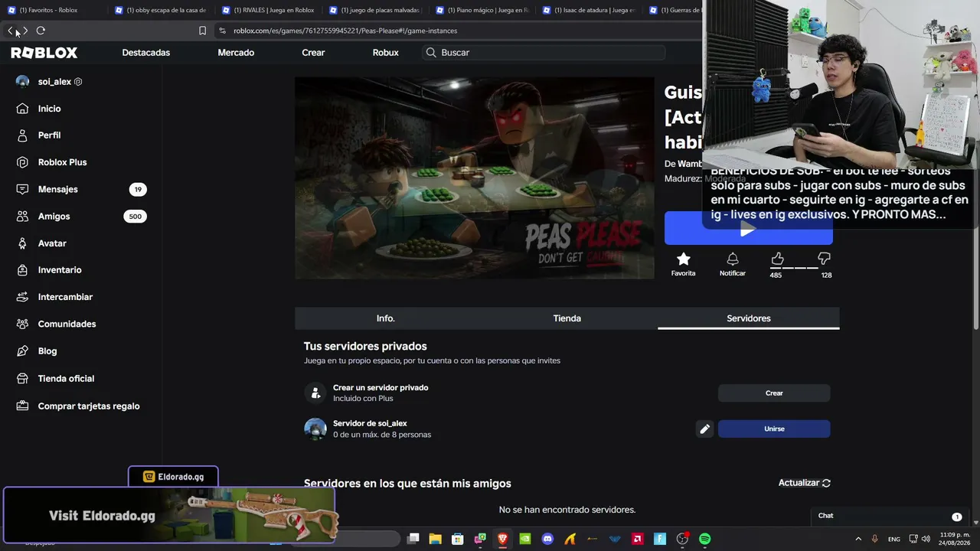Switch to the Favoritos - Roblox browser tab
Screen dimensions: 980x551
54,10
